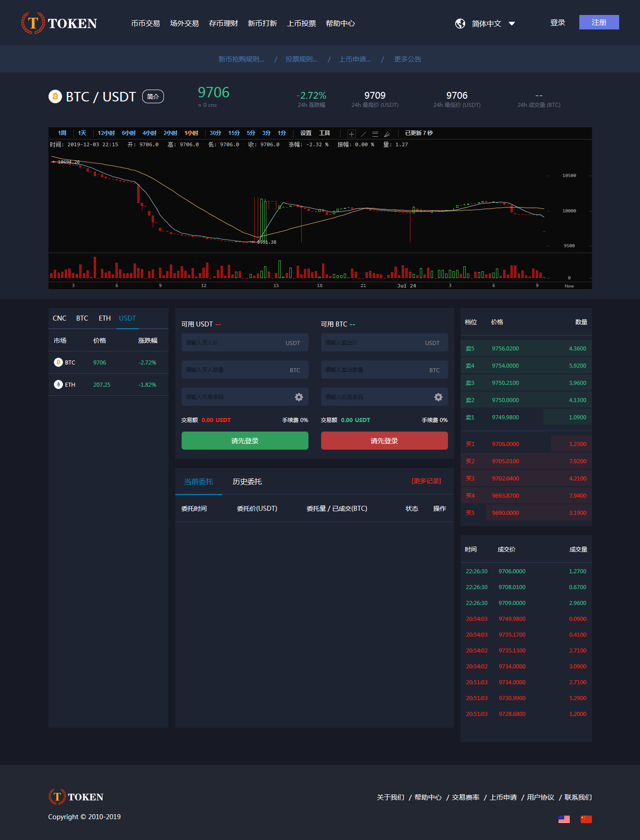The width and height of the screenshot is (640, 840).
Task: Click the crosshair cursor tool in chart toolbar
Action: (x=351, y=134)
